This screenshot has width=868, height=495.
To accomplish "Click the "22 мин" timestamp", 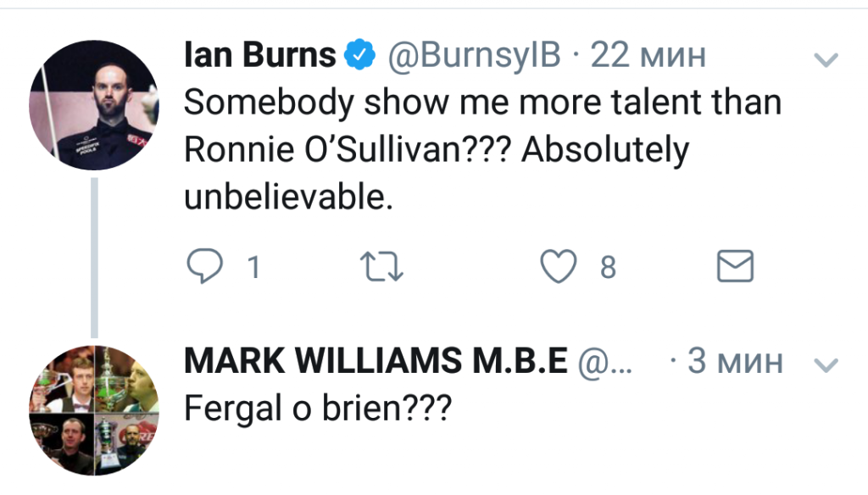I will [648, 56].
